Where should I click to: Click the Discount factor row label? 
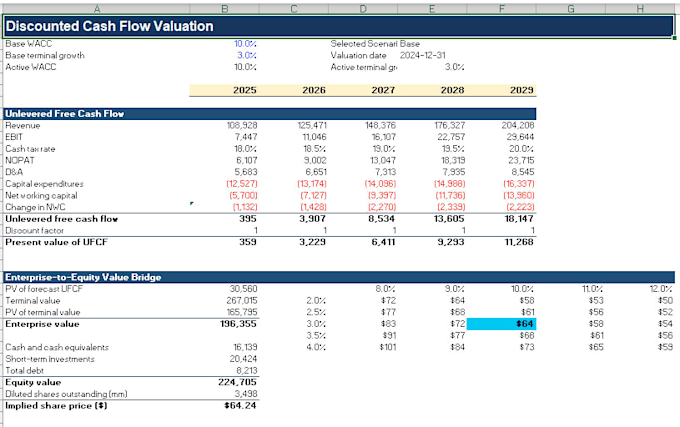click(x=34, y=231)
